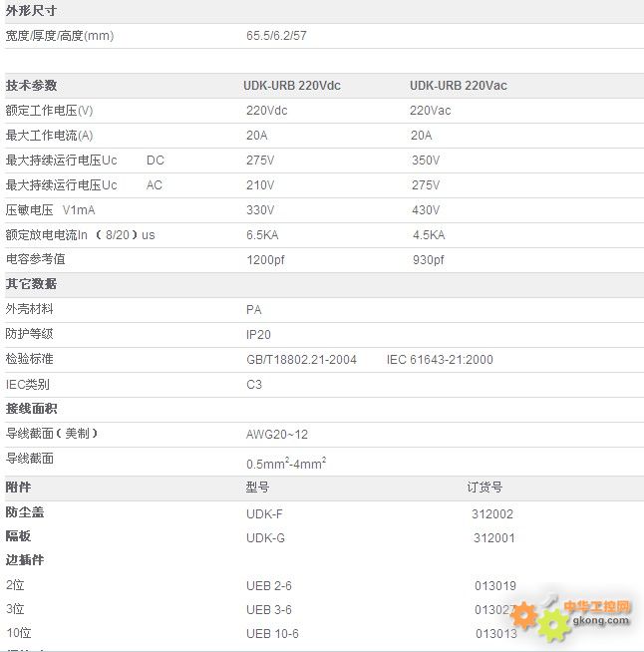644x652 pixels.
Task: Select the UEB 2-6 model entry
Action: [x=269, y=585]
